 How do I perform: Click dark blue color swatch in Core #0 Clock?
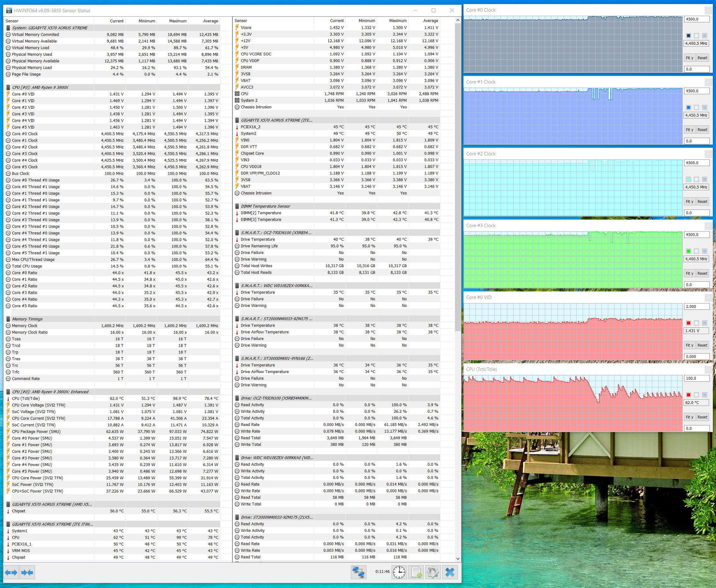(688, 36)
